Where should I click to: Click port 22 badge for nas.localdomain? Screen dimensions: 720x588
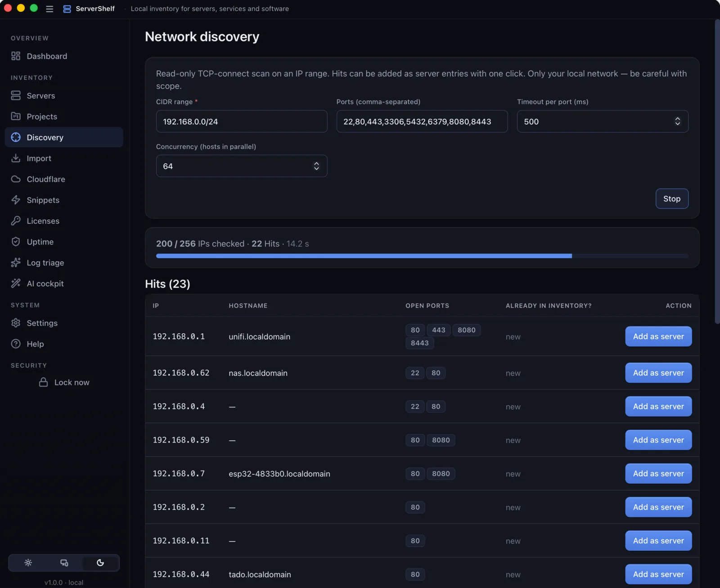point(415,373)
